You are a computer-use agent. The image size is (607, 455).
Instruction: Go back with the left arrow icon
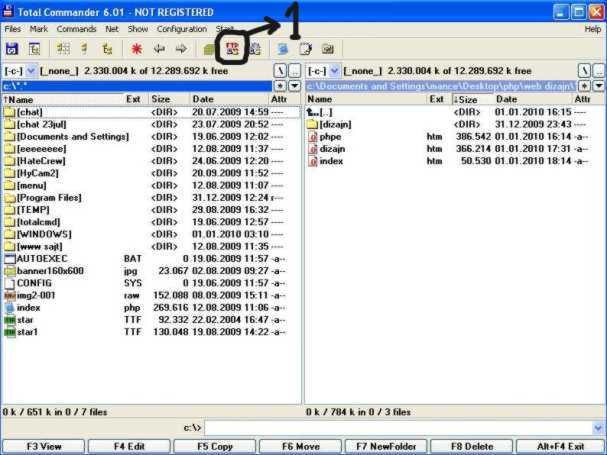pyautogui.click(x=159, y=49)
